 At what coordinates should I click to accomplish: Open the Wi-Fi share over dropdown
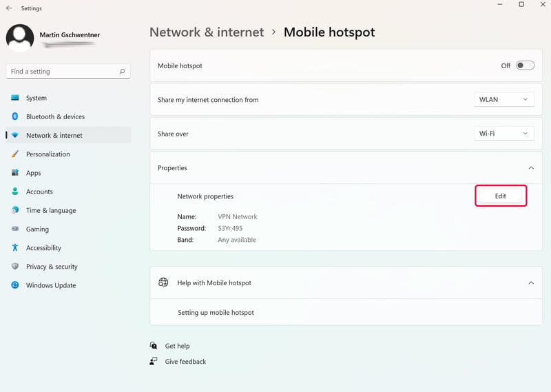504,134
